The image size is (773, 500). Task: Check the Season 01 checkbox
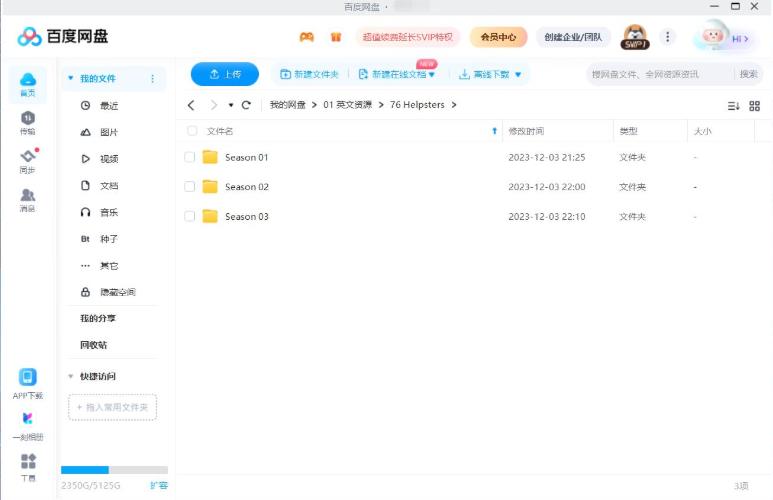point(190,157)
